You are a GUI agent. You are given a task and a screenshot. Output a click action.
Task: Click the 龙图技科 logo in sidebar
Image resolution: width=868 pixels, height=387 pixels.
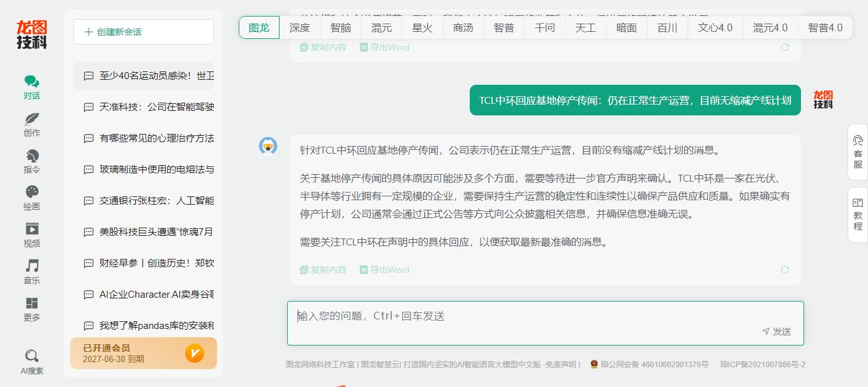[32, 34]
